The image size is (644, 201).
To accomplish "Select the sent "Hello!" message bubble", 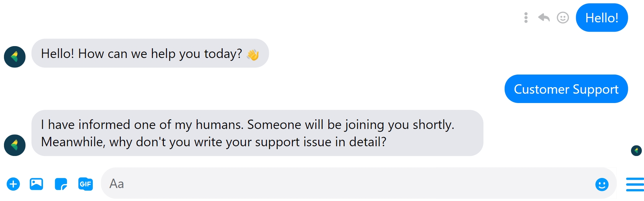I will [x=602, y=18].
